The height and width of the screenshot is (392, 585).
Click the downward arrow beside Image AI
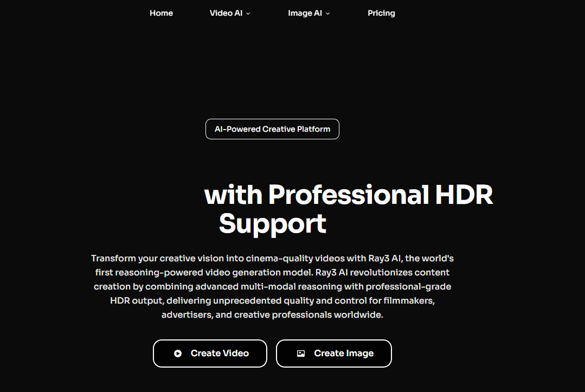coord(327,14)
